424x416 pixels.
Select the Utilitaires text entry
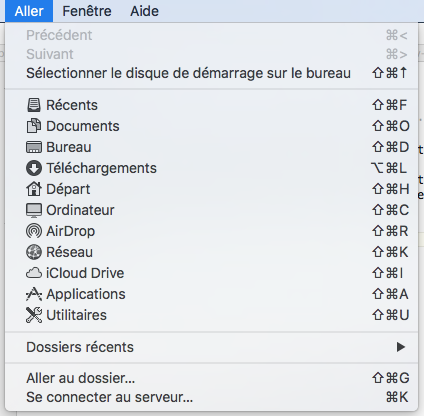coord(76,315)
